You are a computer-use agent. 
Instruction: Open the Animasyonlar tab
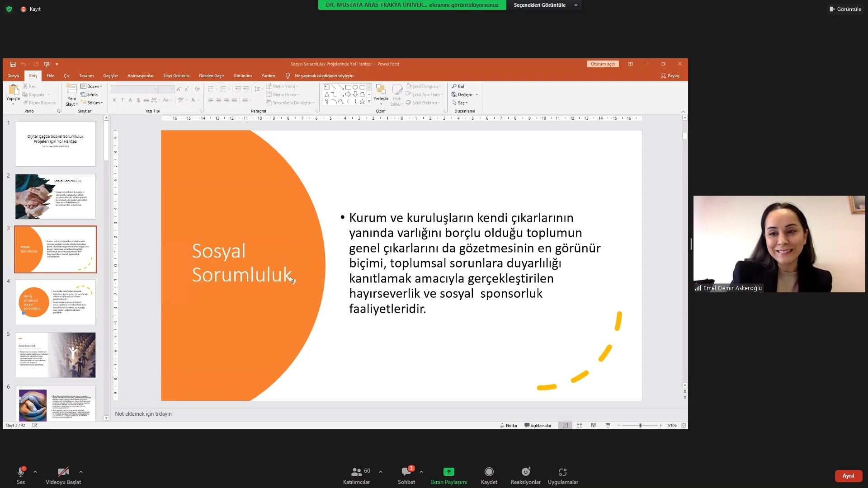(141, 76)
